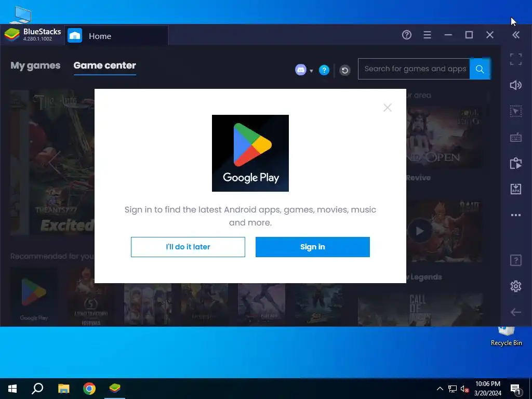The image size is (532, 399).
Task: Open the notification center icon
Action: (515, 389)
